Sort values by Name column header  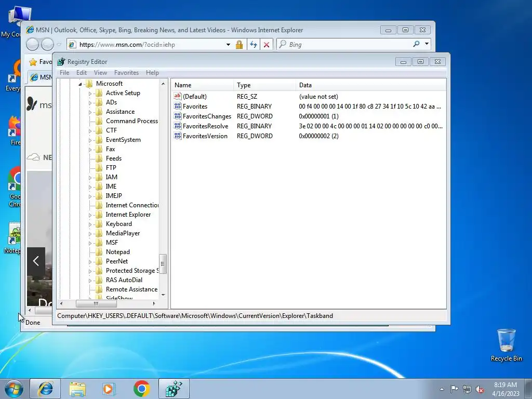pyautogui.click(x=202, y=85)
